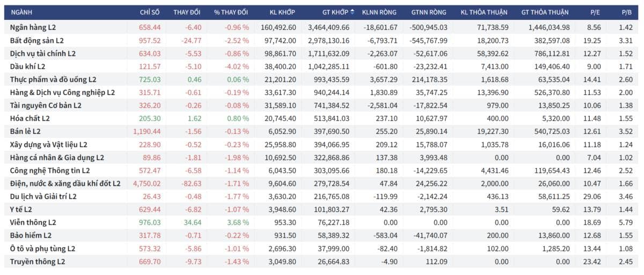This screenshot has width=644, height=275.
Task: Sort by the KL KHỚP column header
Action: (x=283, y=12)
